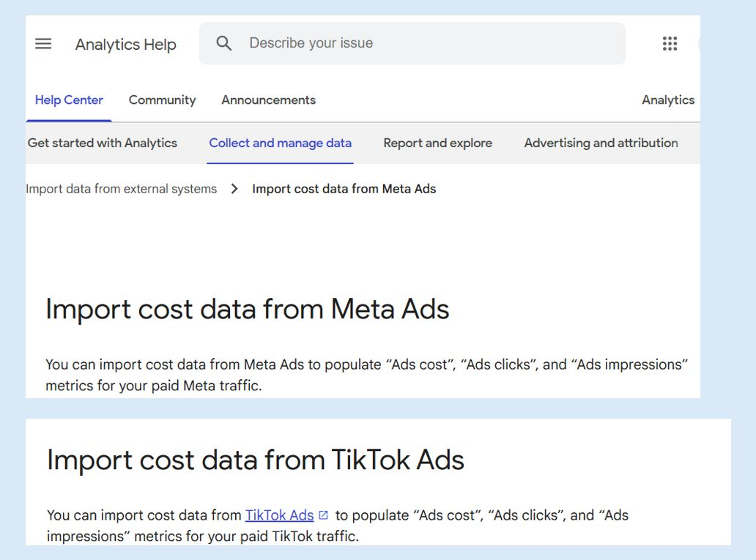Open the Community tab
This screenshot has height=560, width=756.
(162, 100)
